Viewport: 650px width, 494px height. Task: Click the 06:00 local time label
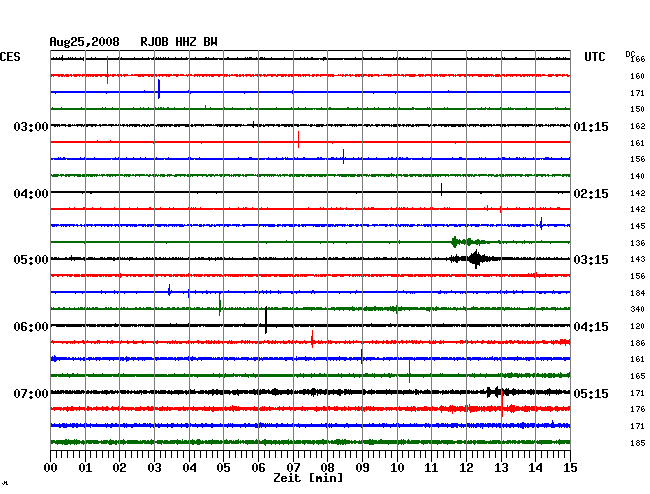(31, 327)
